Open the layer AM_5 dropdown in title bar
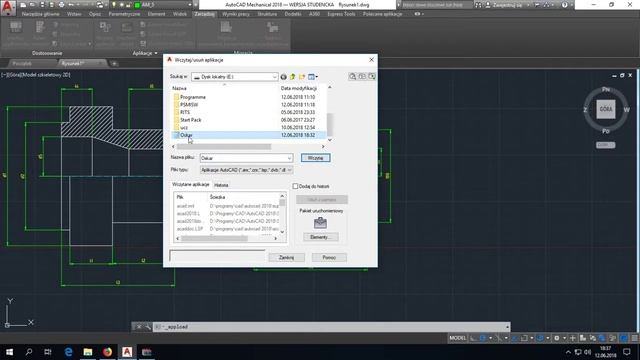Viewport: 640px width, 360px height. pyautogui.click(x=190, y=5)
